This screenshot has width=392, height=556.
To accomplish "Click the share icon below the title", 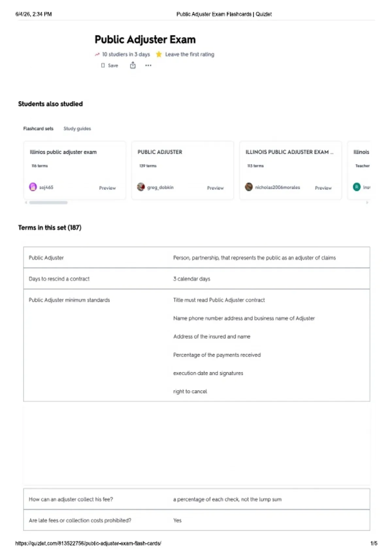I will [x=133, y=65].
